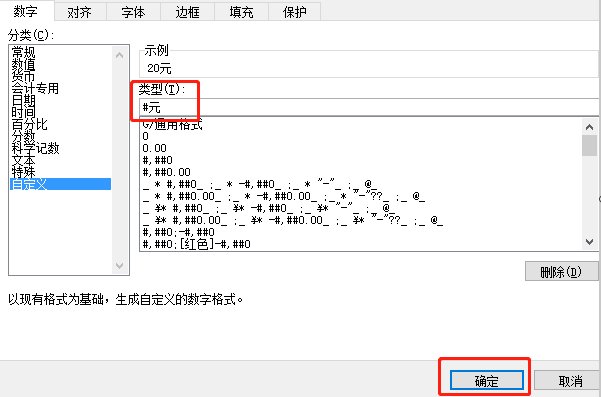This screenshot has width=601, height=397.
Task: Select 常规 in the category list
Action: (x=23, y=52)
